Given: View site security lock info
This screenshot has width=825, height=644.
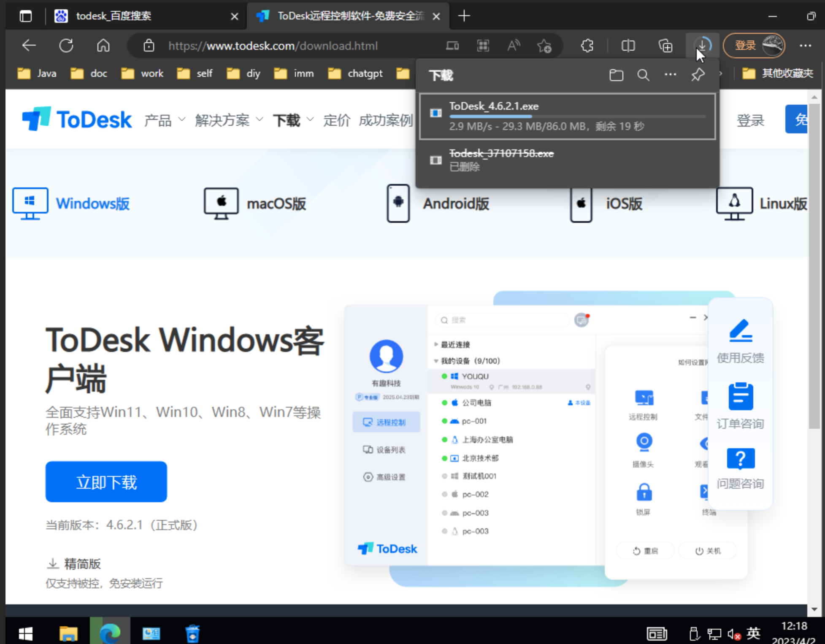Looking at the screenshot, I should [149, 46].
